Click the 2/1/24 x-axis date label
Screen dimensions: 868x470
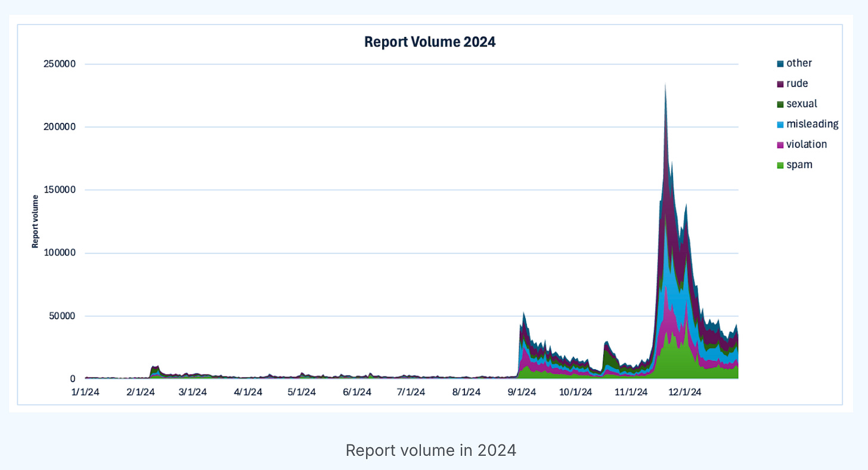(x=141, y=392)
